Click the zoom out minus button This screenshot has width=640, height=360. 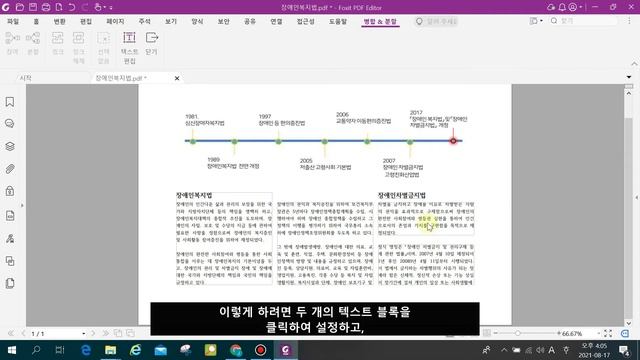(x=496, y=333)
